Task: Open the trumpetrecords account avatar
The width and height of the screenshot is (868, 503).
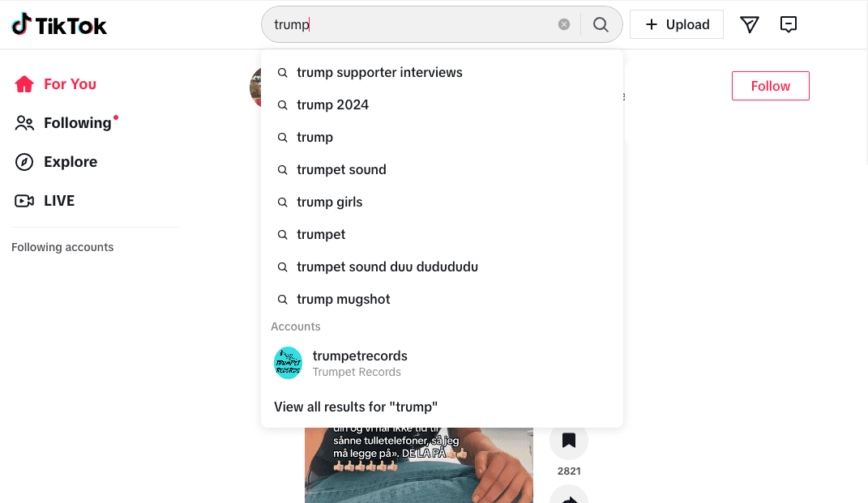Action: (x=288, y=363)
